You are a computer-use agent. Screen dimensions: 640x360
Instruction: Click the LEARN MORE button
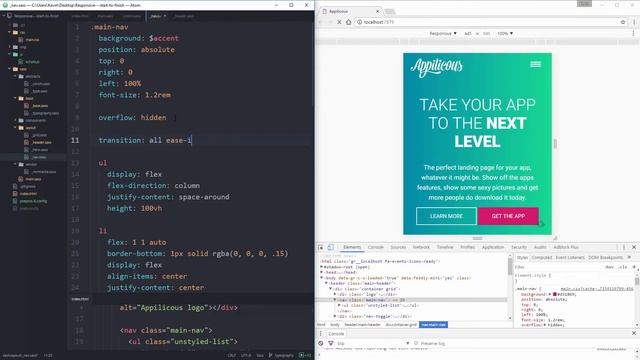pyautogui.click(x=446, y=216)
